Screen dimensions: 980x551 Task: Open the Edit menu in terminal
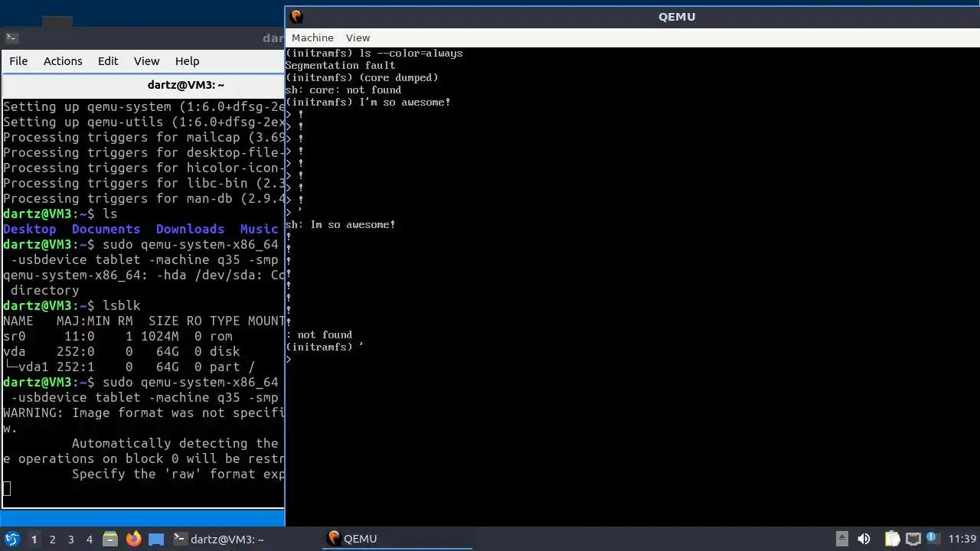(x=108, y=61)
